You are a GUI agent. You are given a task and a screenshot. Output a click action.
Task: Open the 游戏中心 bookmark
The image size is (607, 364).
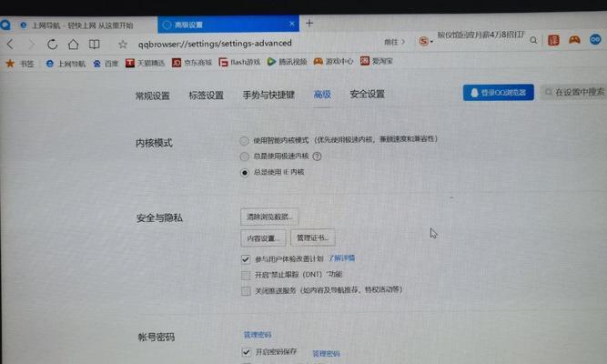[x=333, y=61]
